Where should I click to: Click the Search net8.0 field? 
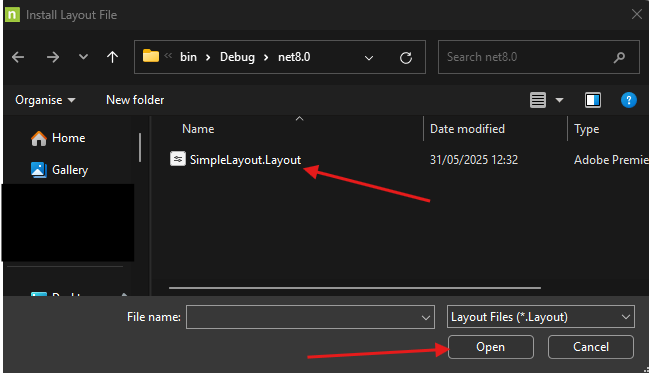click(x=538, y=57)
